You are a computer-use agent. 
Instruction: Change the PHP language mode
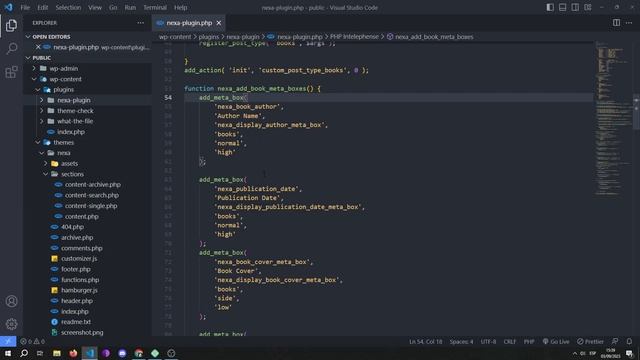(x=529, y=341)
